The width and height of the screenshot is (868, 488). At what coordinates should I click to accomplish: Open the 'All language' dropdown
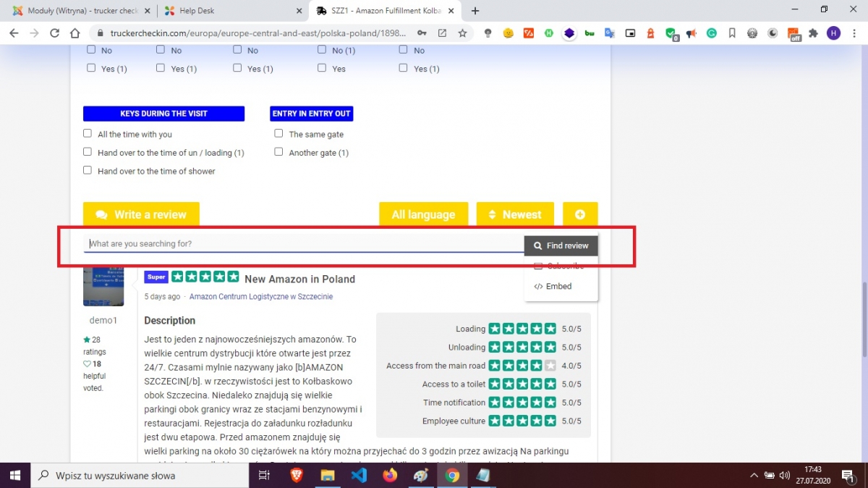pyautogui.click(x=423, y=214)
